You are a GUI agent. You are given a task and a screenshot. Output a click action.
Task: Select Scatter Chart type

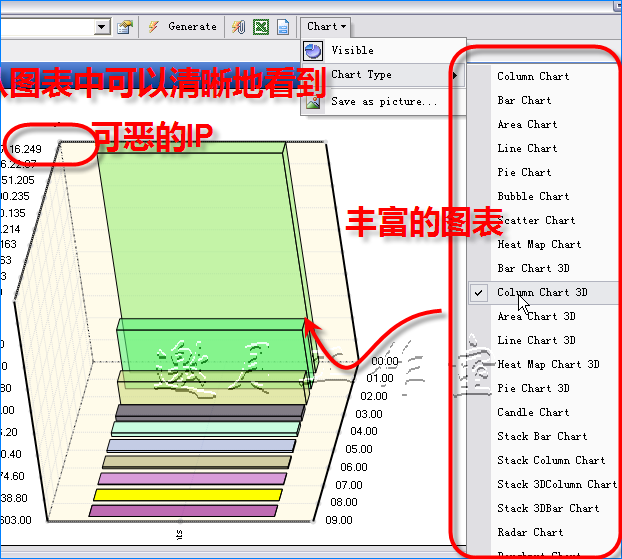tap(536, 220)
